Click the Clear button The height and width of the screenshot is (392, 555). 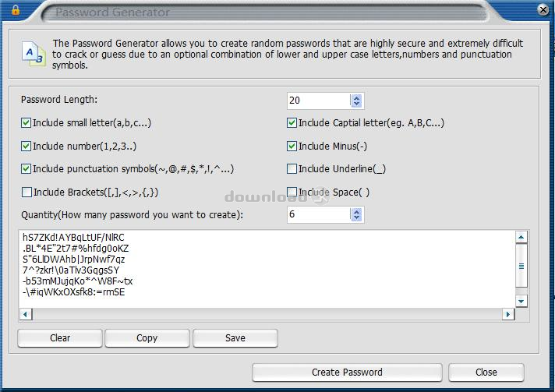(60, 338)
